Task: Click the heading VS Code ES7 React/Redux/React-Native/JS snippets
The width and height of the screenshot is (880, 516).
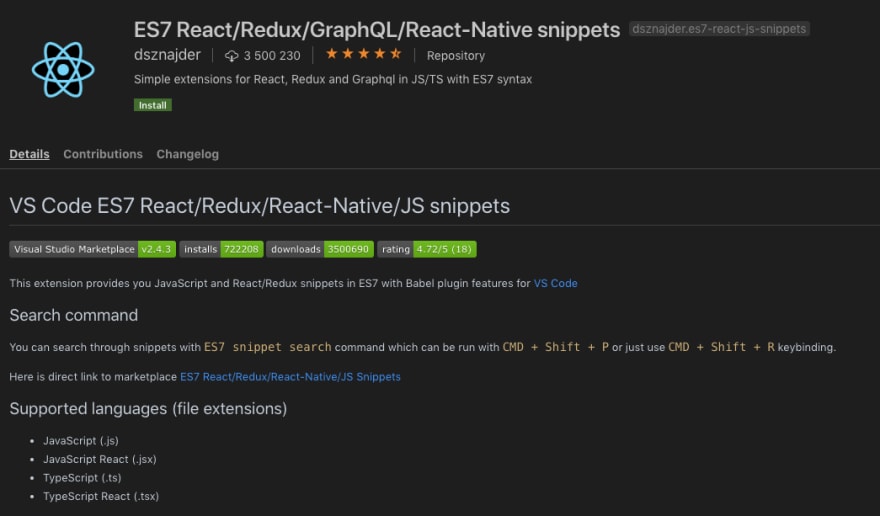Action: click(259, 206)
